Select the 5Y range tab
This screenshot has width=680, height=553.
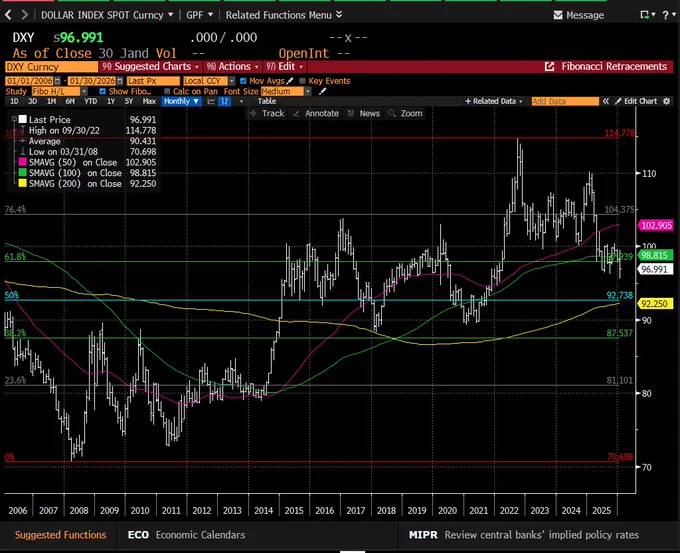click(x=129, y=101)
